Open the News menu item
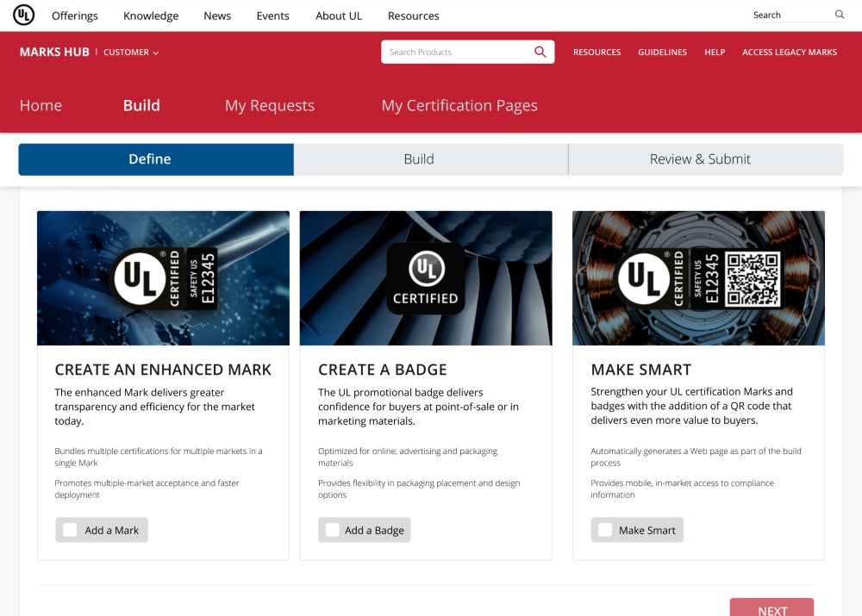The image size is (862, 616). 217,16
